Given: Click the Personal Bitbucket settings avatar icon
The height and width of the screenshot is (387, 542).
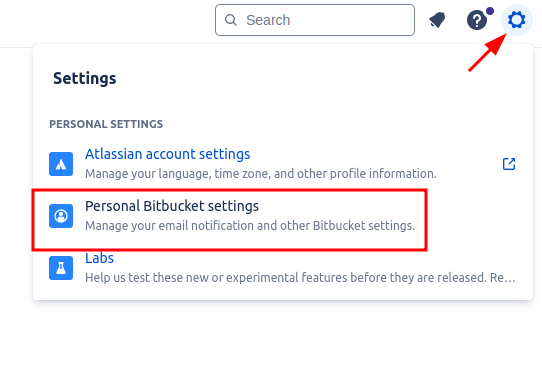Looking at the screenshot, I should click(61, 216).
